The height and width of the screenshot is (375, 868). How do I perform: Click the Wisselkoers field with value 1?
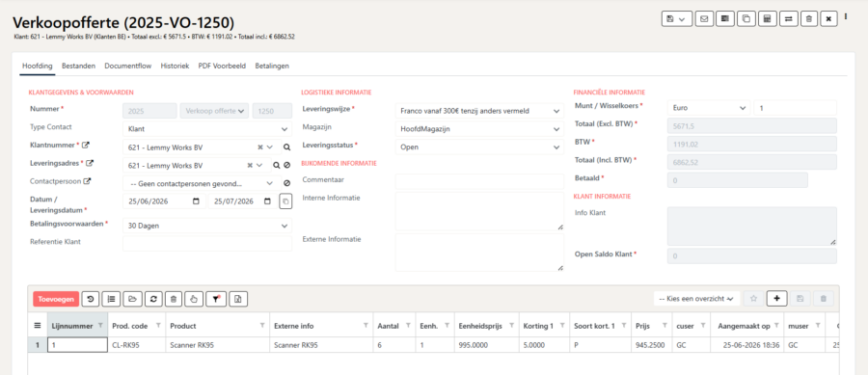pos(795,108)
